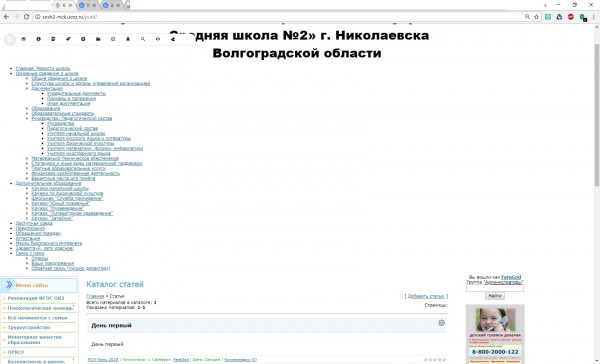Go back using the browser back arrow
This screenshot has width=600, height=364.
6,17
